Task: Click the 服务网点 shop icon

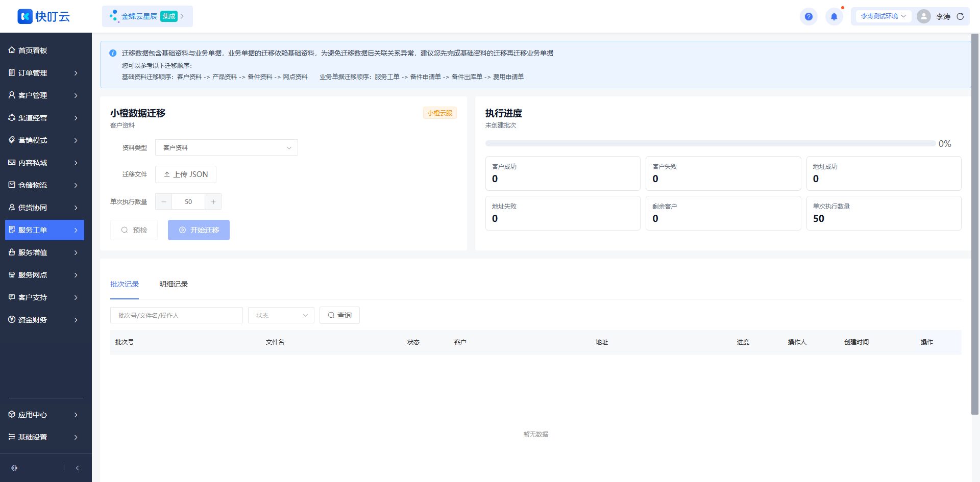Action: [x=12, y=274]
